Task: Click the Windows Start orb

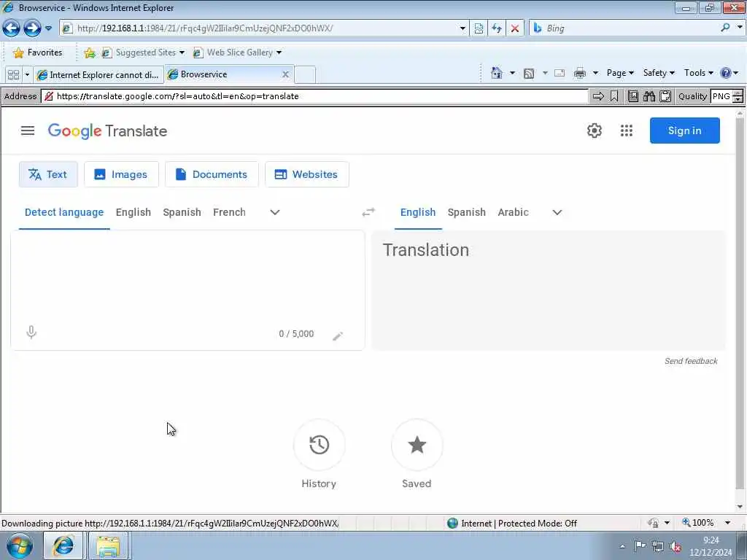Action: point(19,545)
